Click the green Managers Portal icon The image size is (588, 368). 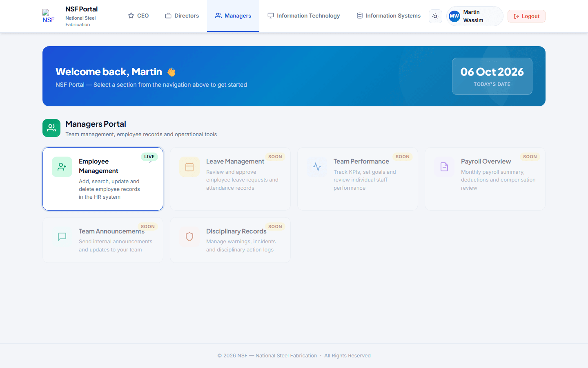[51, 128]
